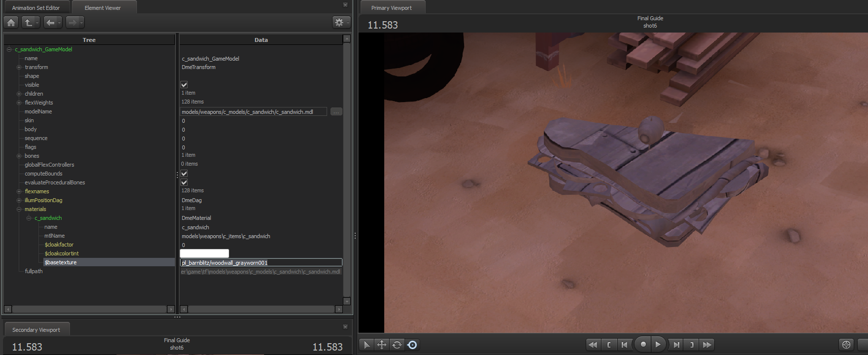Close the Secondary Viewport panel
Screen dimensions: 868x355
coord(345,326)
